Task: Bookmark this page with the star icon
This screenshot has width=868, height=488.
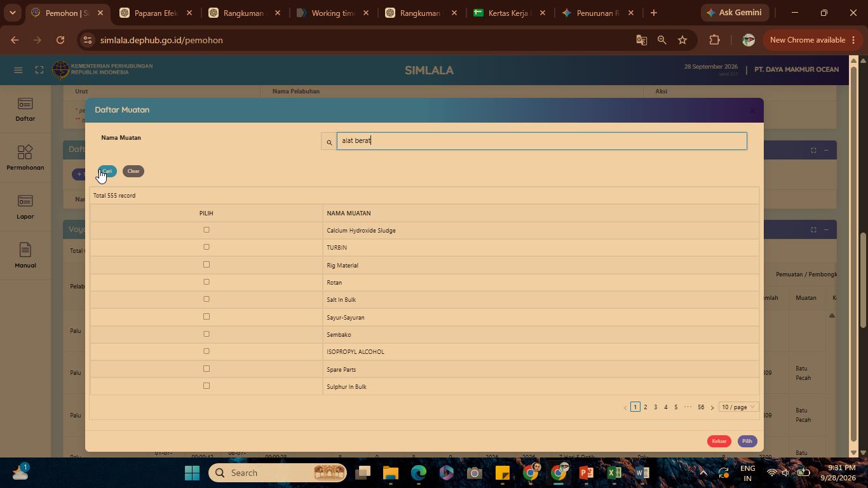Action: tap(682, 40)
